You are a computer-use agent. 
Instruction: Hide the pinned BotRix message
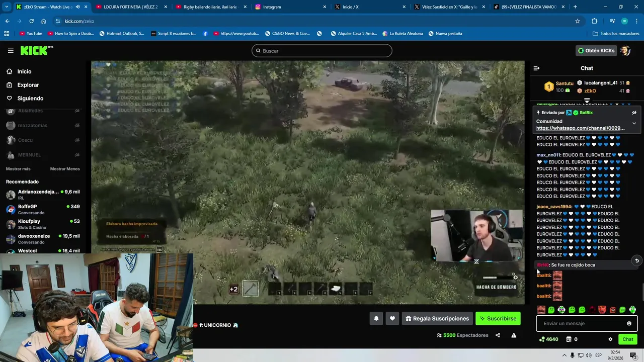click(634, 113)
